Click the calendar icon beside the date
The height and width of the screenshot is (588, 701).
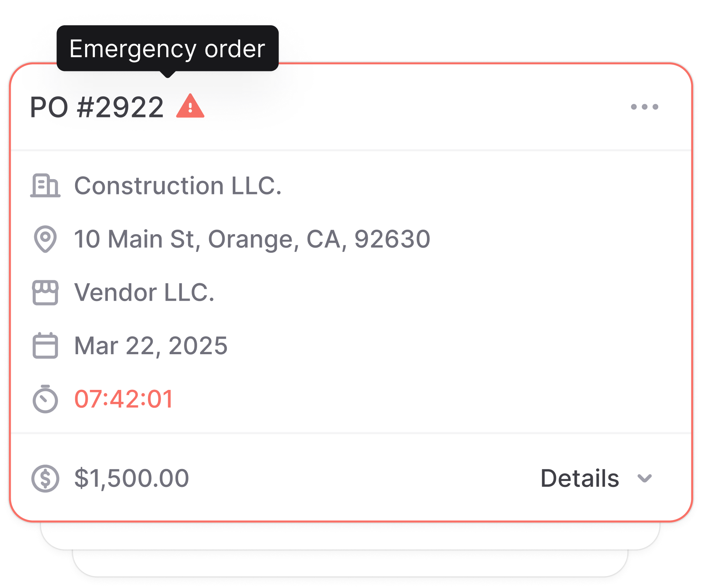[x=45, y=346]
